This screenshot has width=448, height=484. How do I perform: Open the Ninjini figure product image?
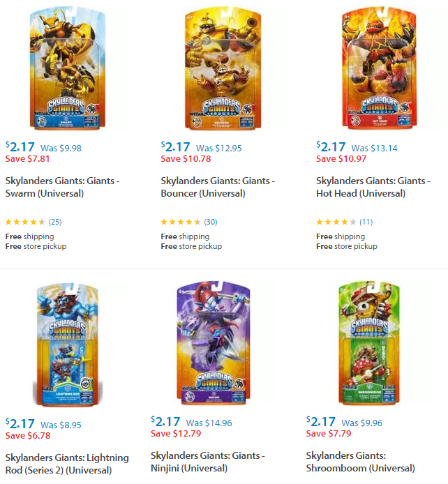218,347
